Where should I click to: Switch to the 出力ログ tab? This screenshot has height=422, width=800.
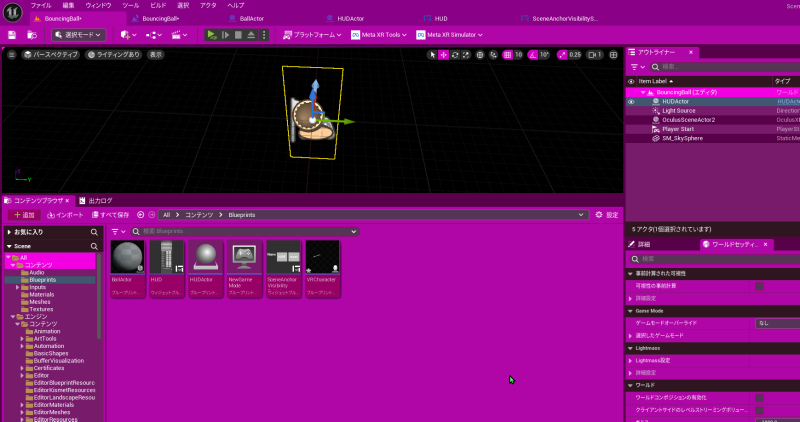[95, 200]
